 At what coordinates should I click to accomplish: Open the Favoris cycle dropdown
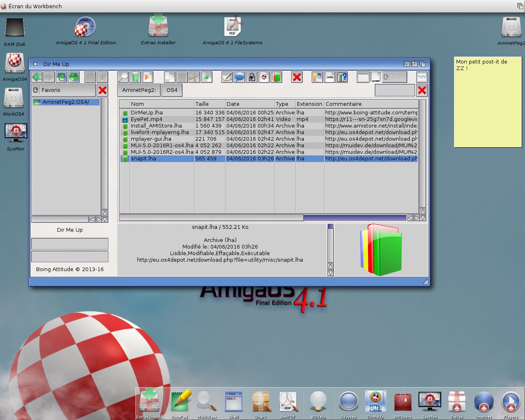[x=64, y=90]
